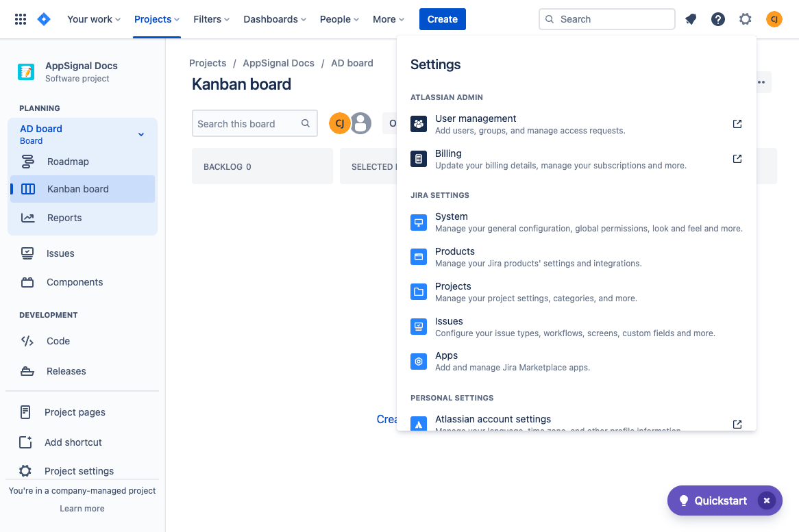799x532 pixels.
Task: Click the Products settings icon
Action: click(x=419, y=257)
